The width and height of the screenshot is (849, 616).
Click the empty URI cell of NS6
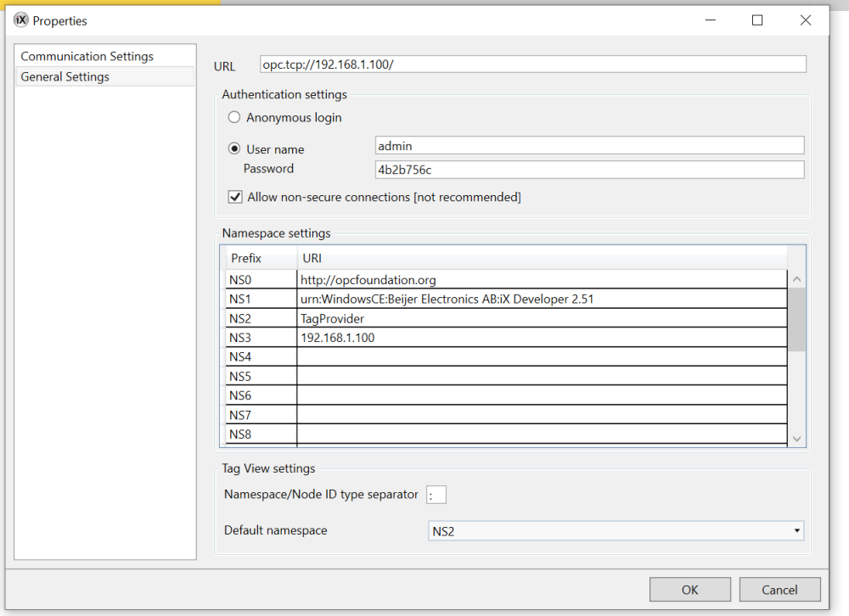542,395
